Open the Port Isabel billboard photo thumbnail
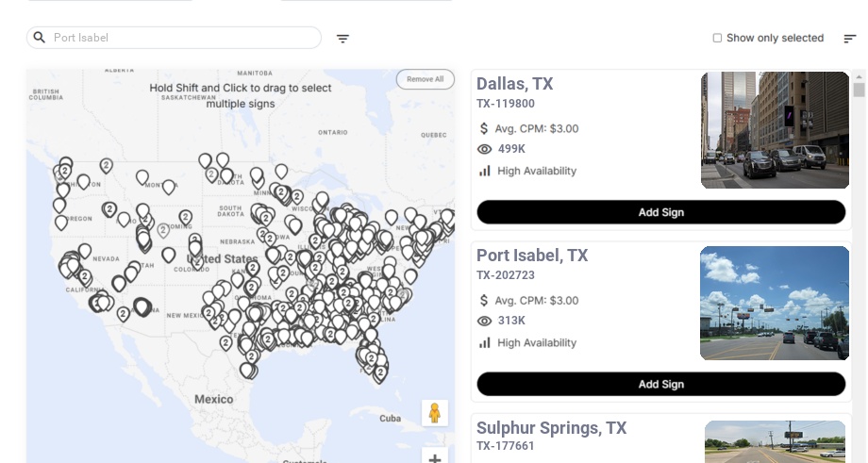 [775, 303]
